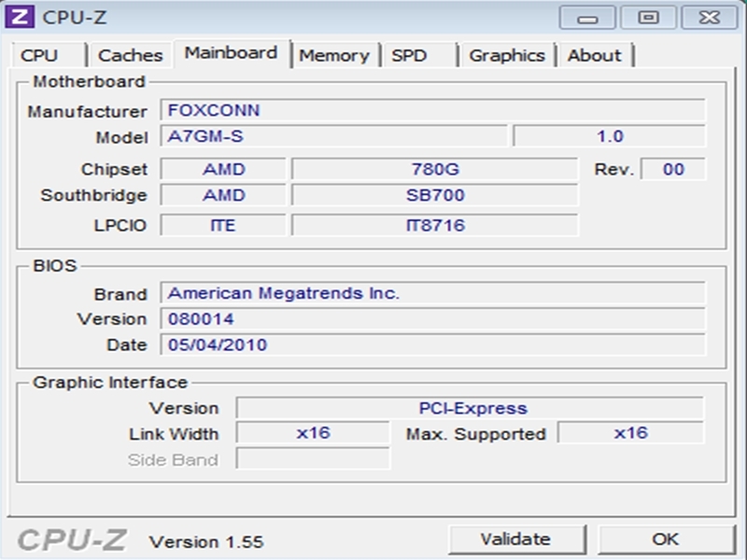Switch to the CPU tab
Image resolution: width=747 pixels, height=560 pixels.
(49, 55)
